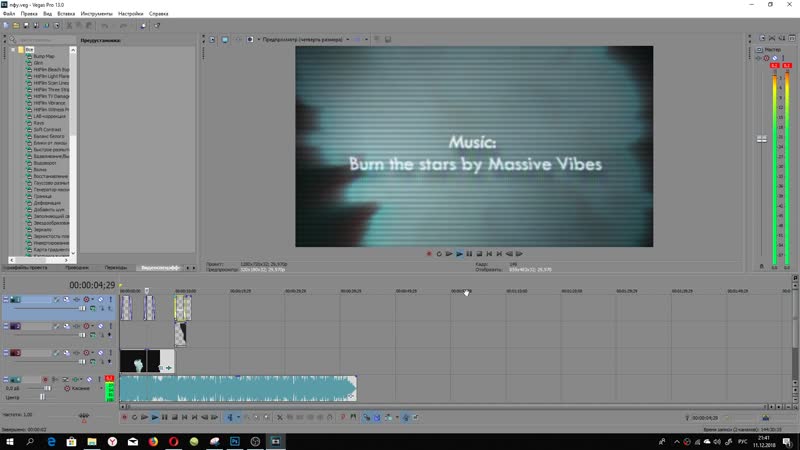Select the Soft Contrast effect

point(47,129)
